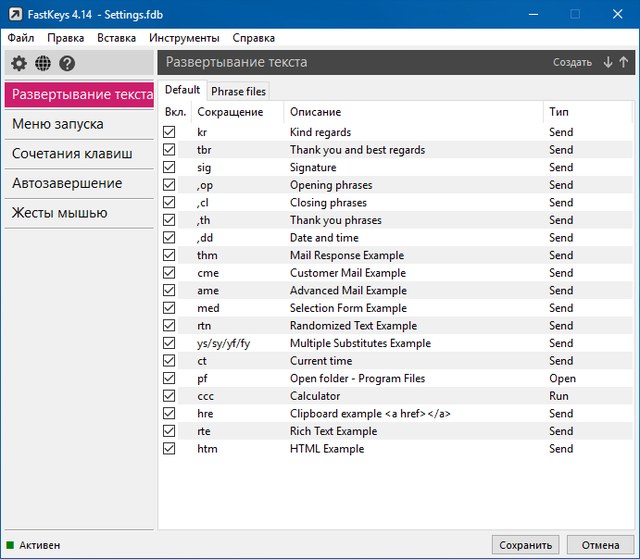Go to the Жесты мышью section
640x559 pixels.
[x=60, y=213]
